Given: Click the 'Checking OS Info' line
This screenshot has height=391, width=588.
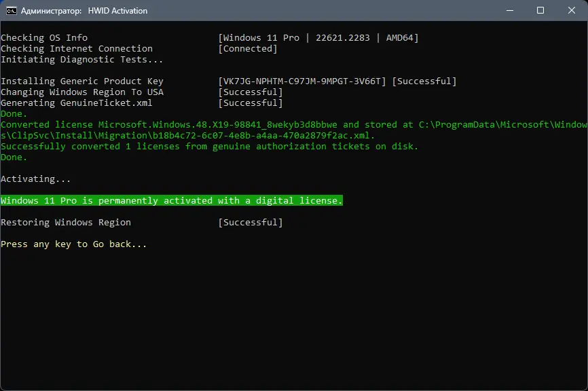Looking at the screenshot, I should (x=44, y=38).
